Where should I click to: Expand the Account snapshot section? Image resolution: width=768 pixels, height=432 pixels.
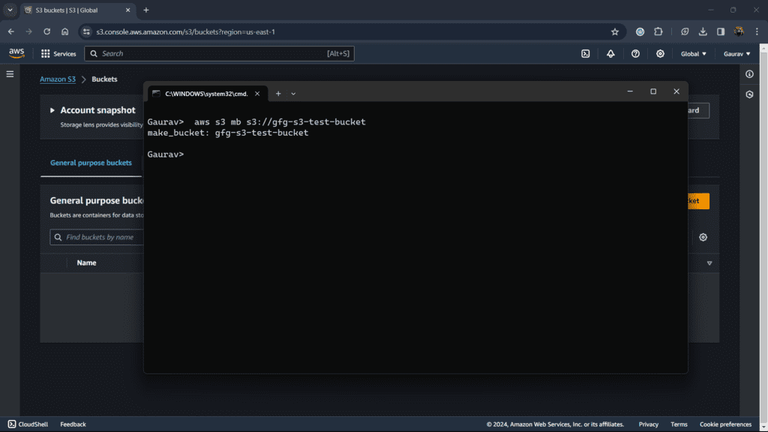point(52,110)
